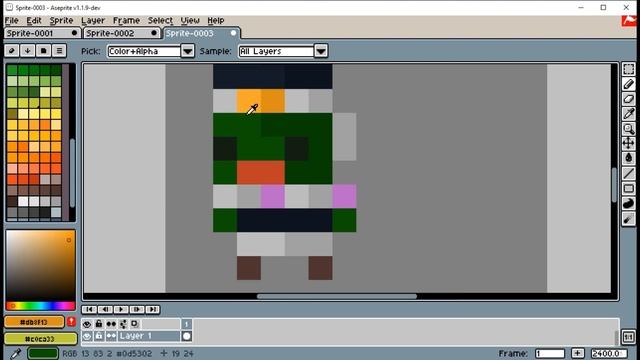Image resolution: width=640 pixels, height=360 pixels.
Task: Open the palette options menu button
Action: [59, 51]
